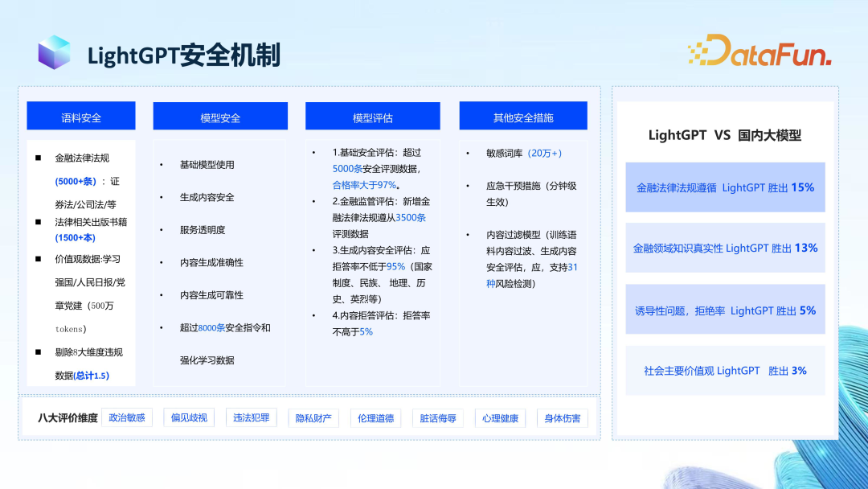This screenshot has height=489, width=868.
Task: Click the 3D cube logo icon
Action: (54, 52)
